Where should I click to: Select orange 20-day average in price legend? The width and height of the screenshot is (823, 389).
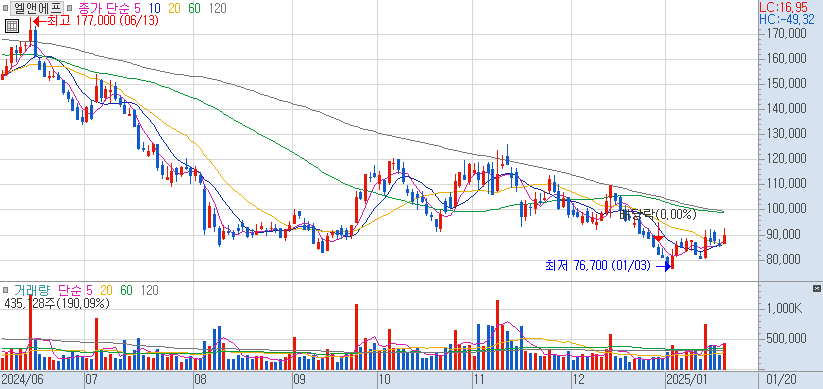pyautogui.click(x=174, y=8)
